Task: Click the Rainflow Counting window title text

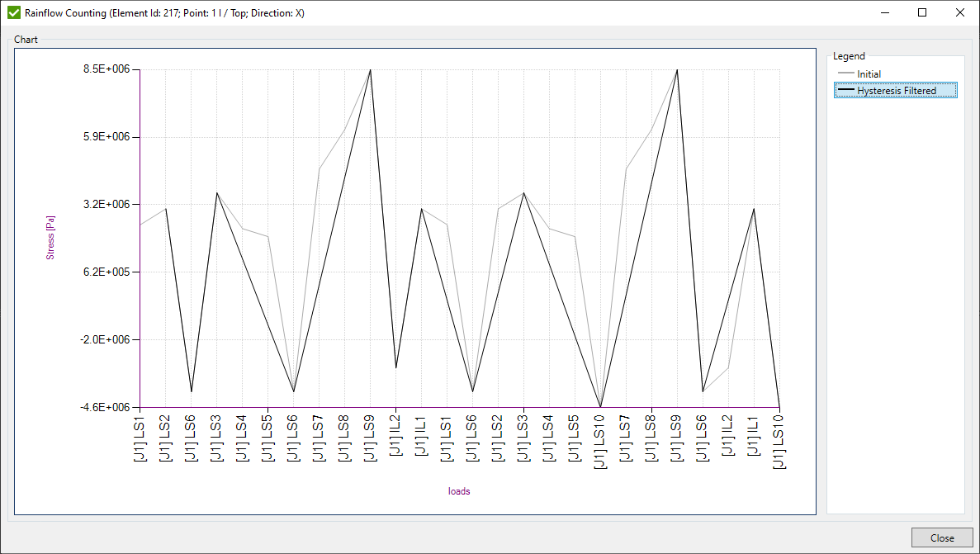Action: pos(164,13)
